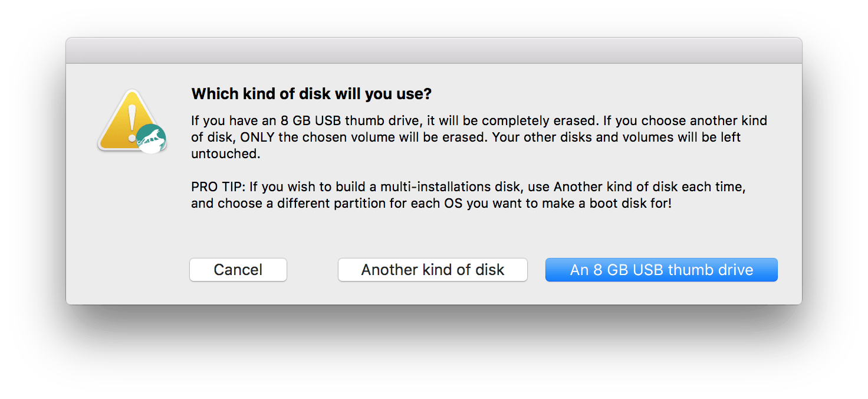Choose Another kind of disk

click(432, 270)
